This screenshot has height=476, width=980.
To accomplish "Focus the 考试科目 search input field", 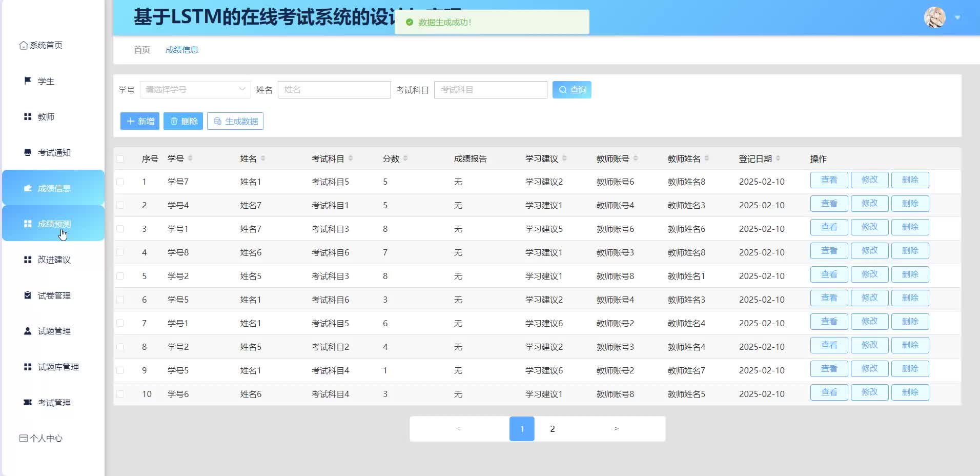I will [490, 90].
